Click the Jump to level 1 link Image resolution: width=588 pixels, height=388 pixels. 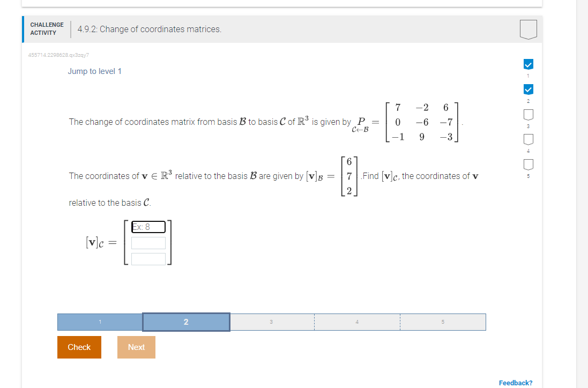(x=95, y=71)
